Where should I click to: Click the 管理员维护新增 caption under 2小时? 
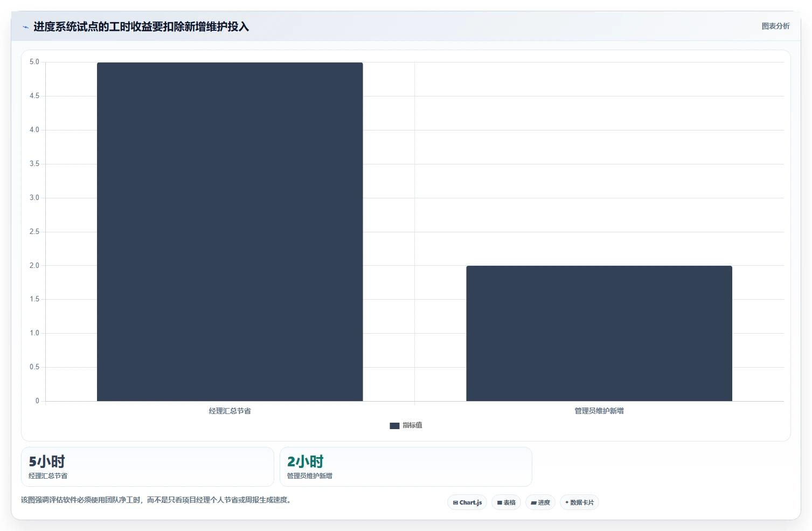click(x=310, y=475)
